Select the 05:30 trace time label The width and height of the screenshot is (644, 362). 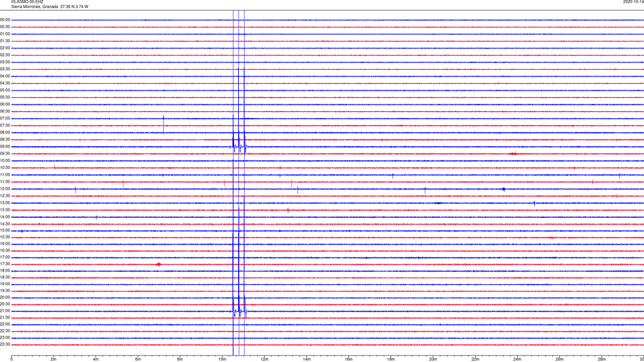click(x=5, y=97)
